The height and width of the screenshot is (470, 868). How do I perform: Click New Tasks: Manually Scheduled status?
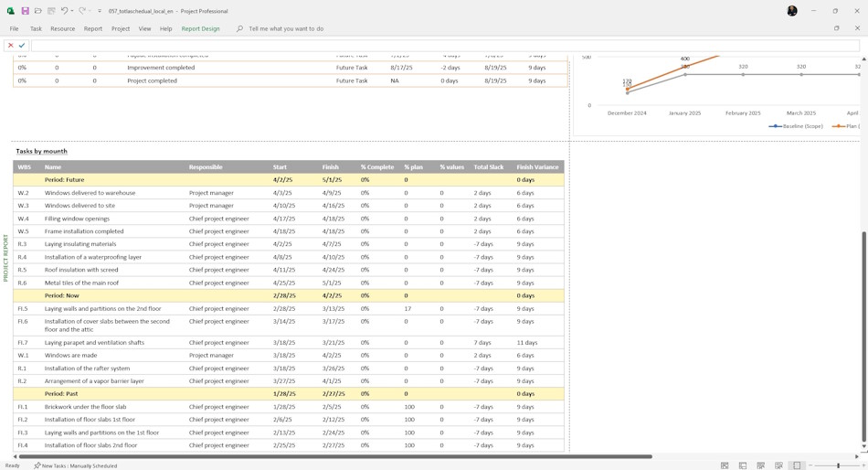[75, 465]
